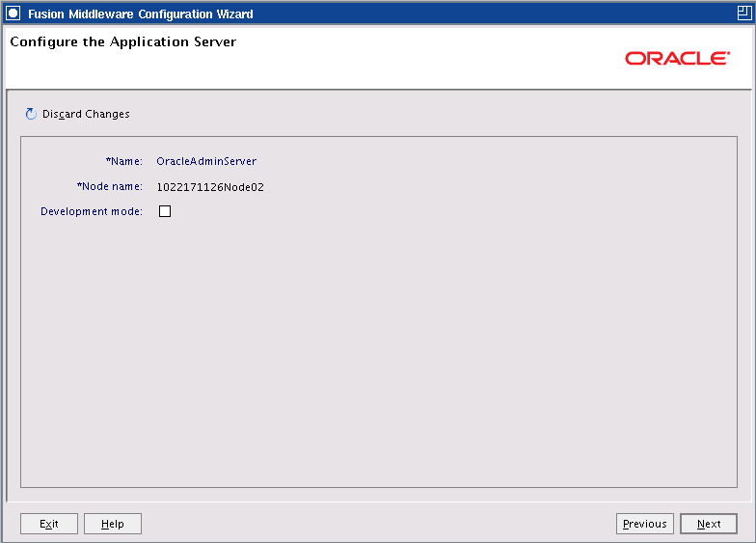756x543 pixels.
Task: Click the Discard Changes refresh icon
Action: tap(31, 114)
